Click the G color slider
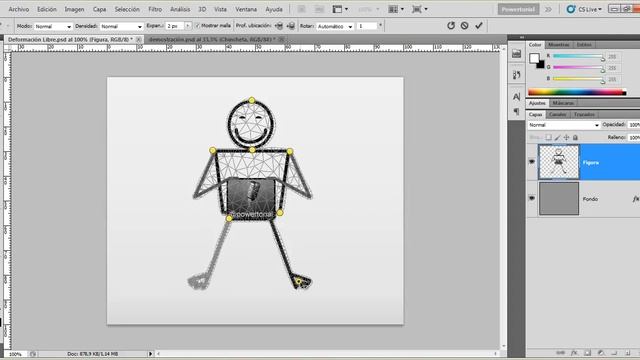 pos(578,67)
